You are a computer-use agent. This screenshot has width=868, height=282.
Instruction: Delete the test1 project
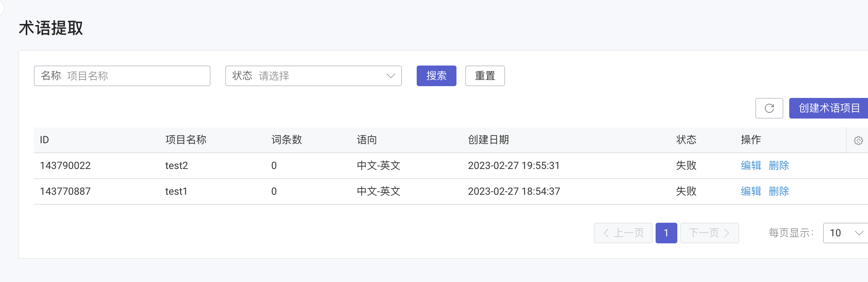coord(779,191)
